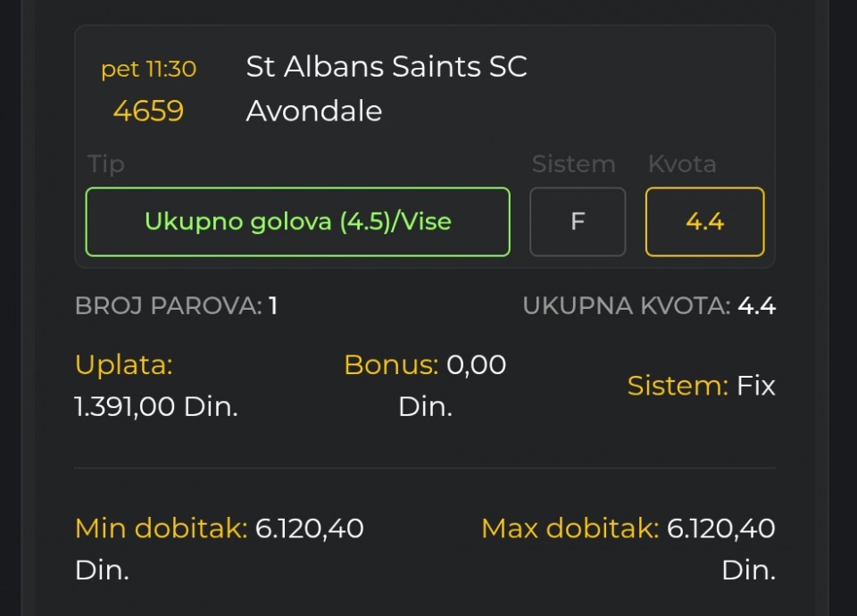The image size is (857, 616).
Task: Click the Kvota column label
Action: point(682,164)
